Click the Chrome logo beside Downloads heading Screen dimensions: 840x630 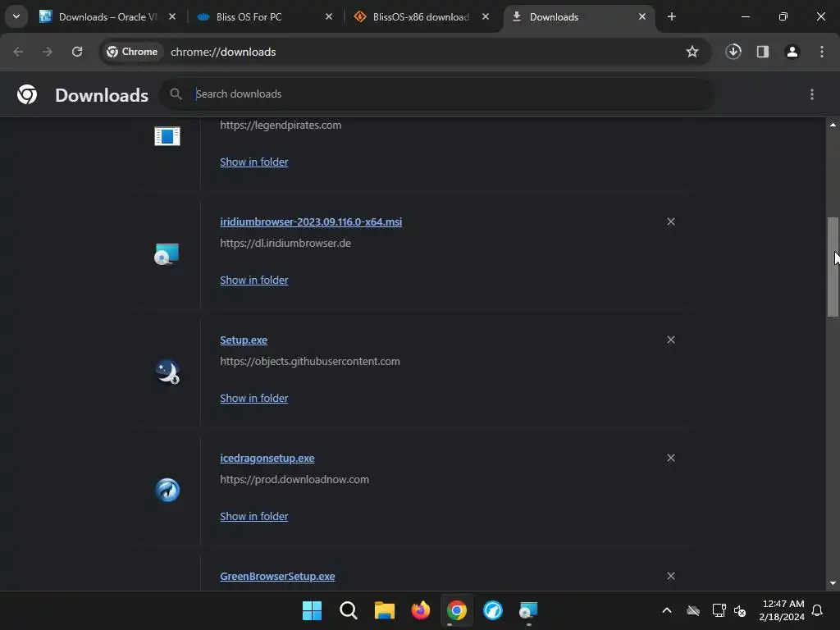[27, 94]
